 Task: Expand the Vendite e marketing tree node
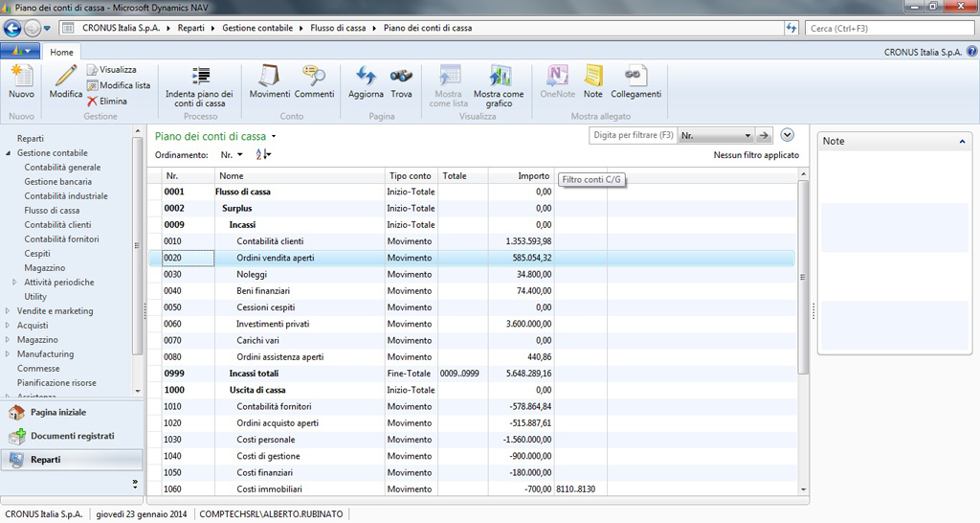(x=8, y=311)
